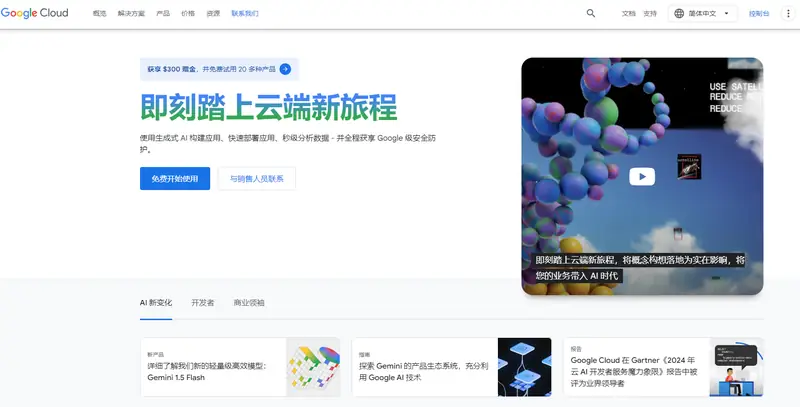Click the Gemini 1.5 Flash colorful thumbnail
The height and width of the screenshot is (407, 800).
[x=313, y=367]
